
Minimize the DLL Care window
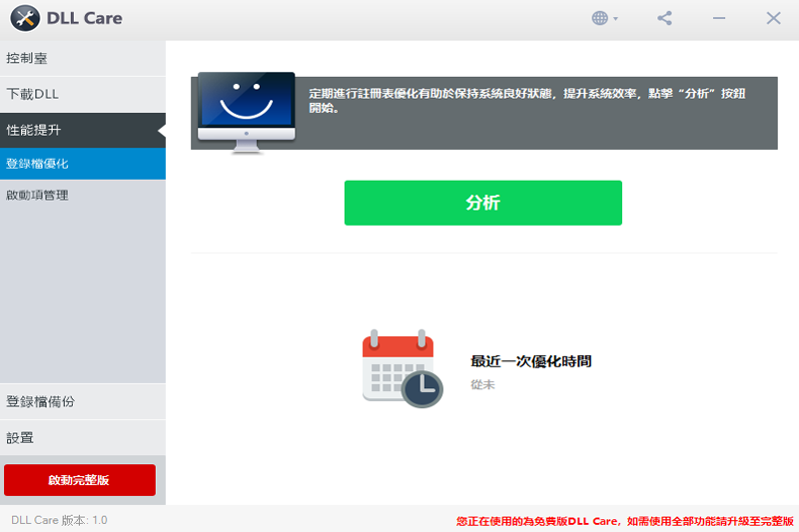(x=719, y=18)
